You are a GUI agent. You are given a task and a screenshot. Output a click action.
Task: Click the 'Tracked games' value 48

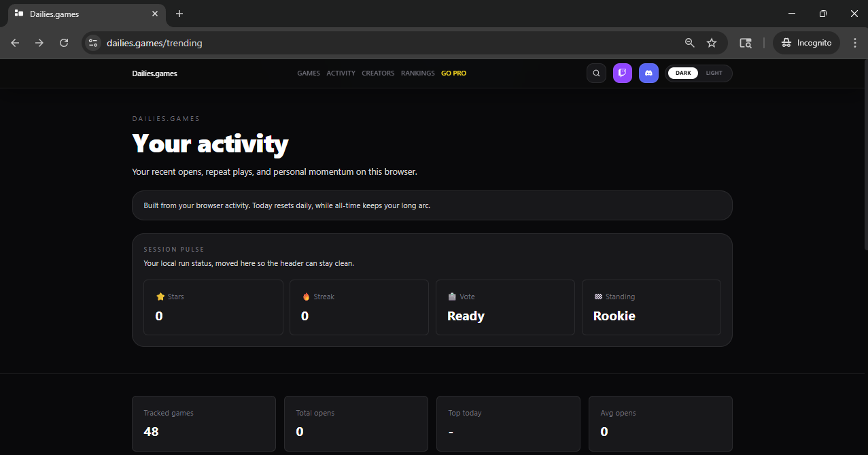[x=152, y=432]
